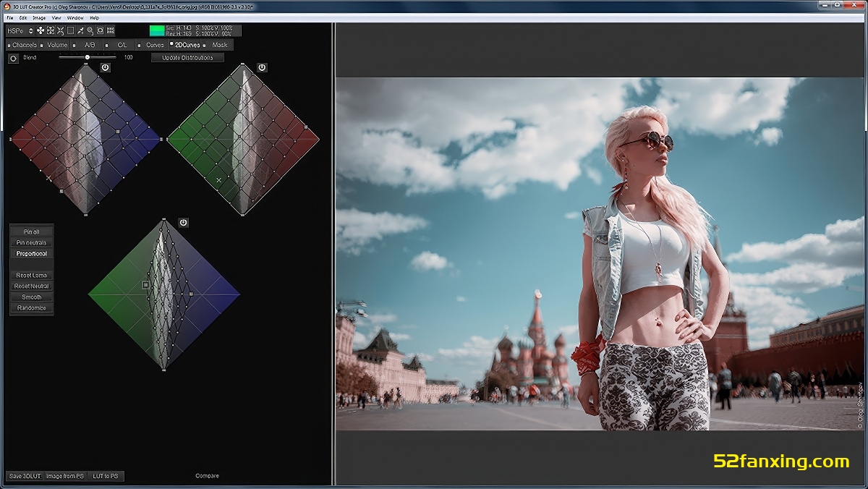Click the mask overlay icon in toolbar
The image size is (868, 489).
[101, 30]
